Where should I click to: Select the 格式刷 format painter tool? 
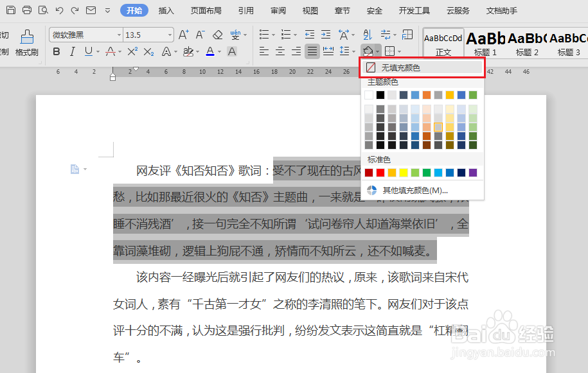click(x=26, y=43)
